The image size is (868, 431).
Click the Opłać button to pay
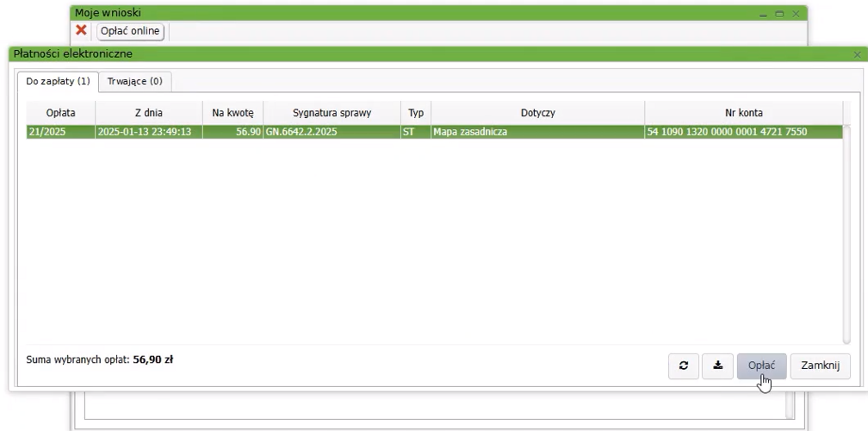[761, 365]
